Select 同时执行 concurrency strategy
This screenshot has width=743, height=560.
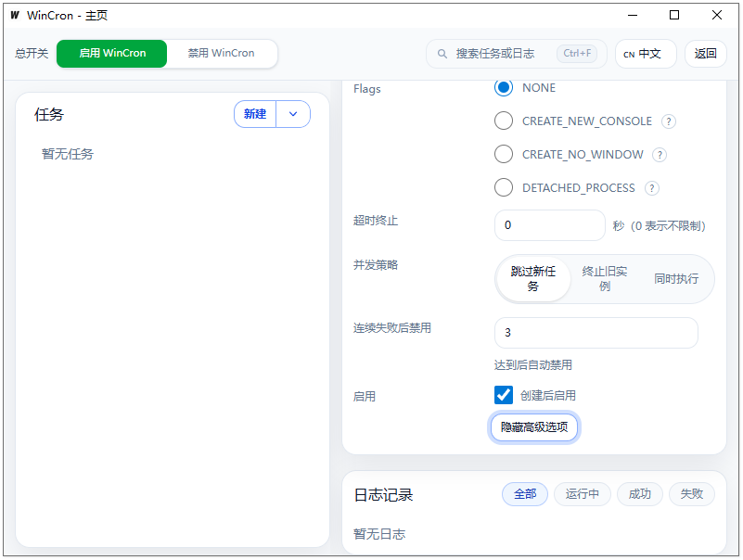click(676, 278)
